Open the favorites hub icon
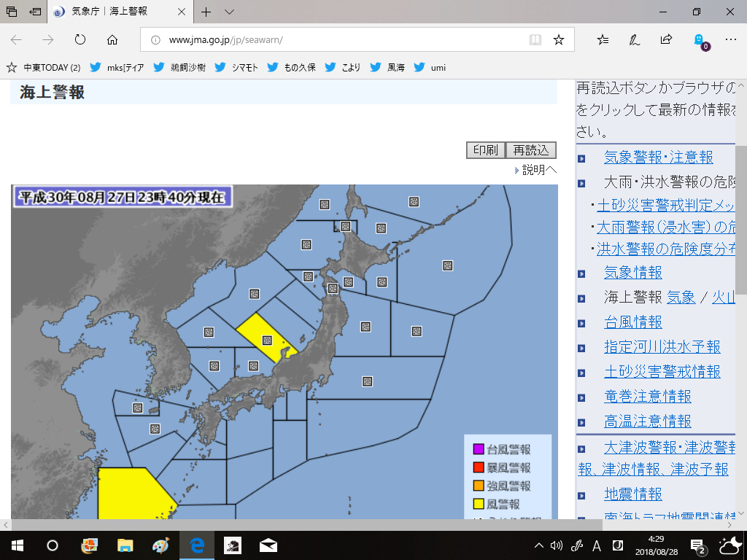747x560 pixels. tap(603, 39)
